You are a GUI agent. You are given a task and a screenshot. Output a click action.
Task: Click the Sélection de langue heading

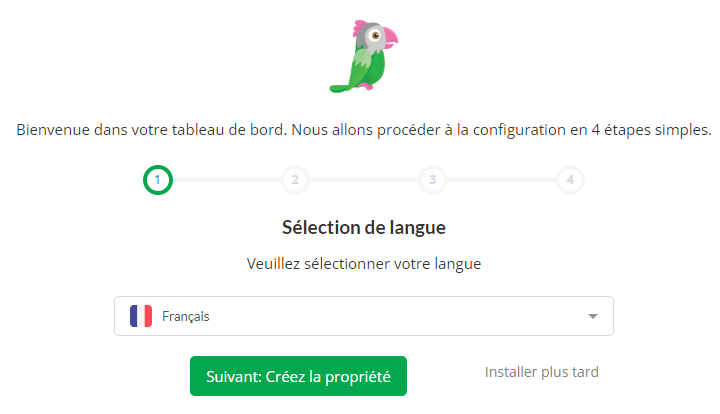(364, 228)
